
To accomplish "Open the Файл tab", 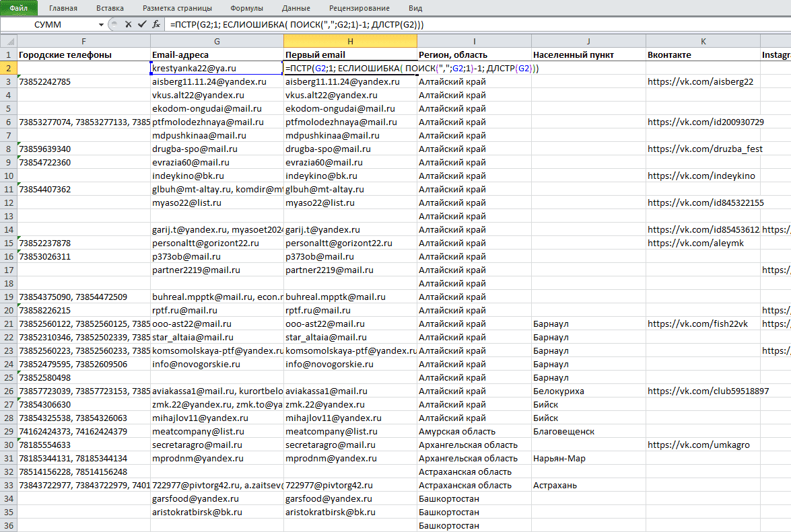I will [19, 8].
